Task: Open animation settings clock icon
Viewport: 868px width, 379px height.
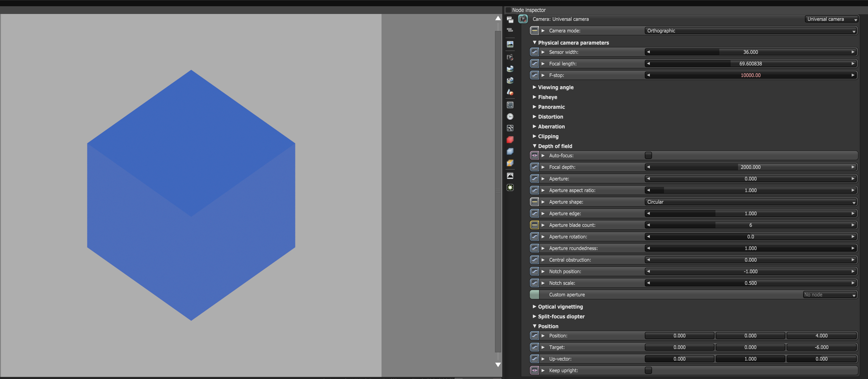Action: (510, 117)
